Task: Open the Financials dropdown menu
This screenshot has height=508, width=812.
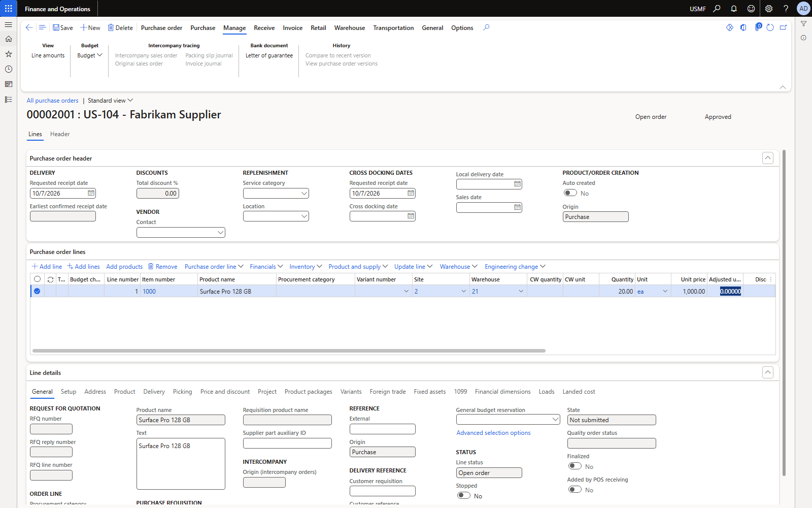Action: pyautogui.click(x=266, y=267)
